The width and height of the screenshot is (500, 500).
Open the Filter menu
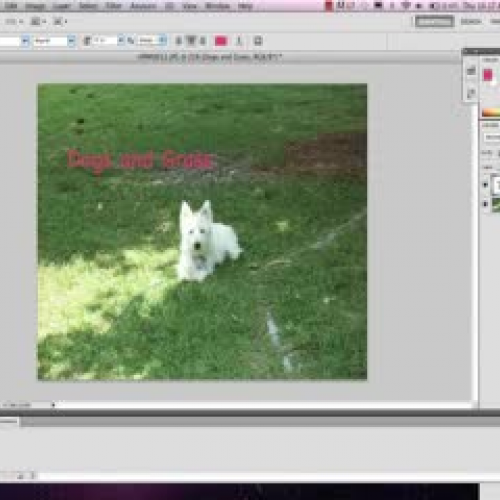tap(114, 6)
